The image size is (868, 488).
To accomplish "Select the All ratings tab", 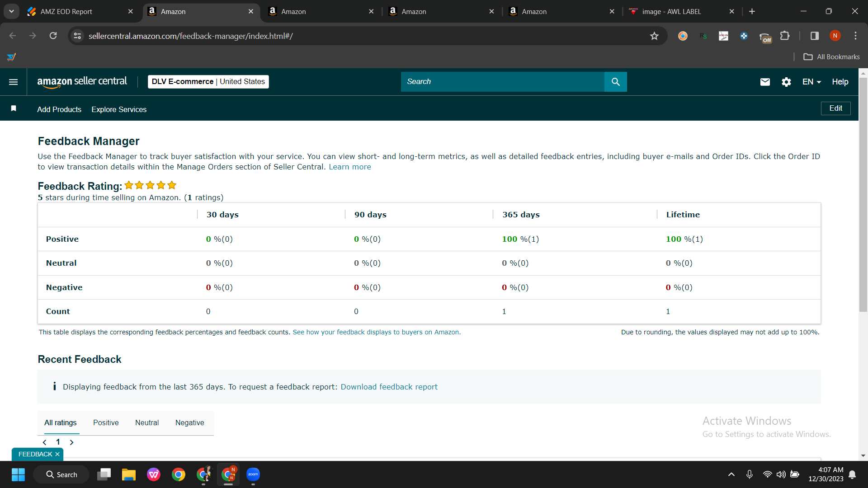I will click(x=61, y=422).
